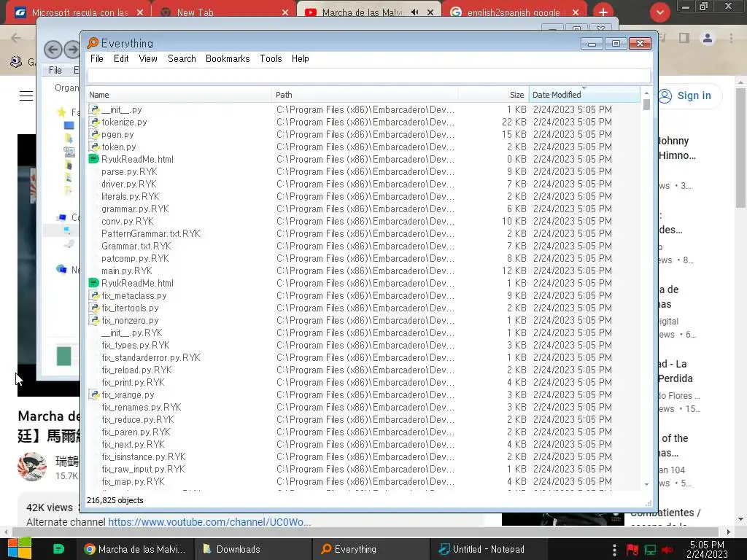Image resolution: width=747 pixels, height=560 pixels.
Task: Sort results by Path column header
Action: (x=365, y=95)
